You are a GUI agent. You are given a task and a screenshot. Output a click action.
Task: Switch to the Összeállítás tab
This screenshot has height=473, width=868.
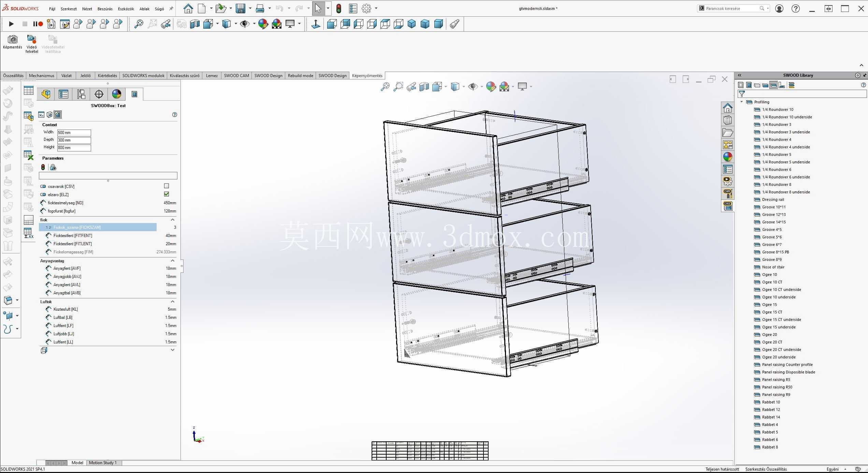point(13,76)
